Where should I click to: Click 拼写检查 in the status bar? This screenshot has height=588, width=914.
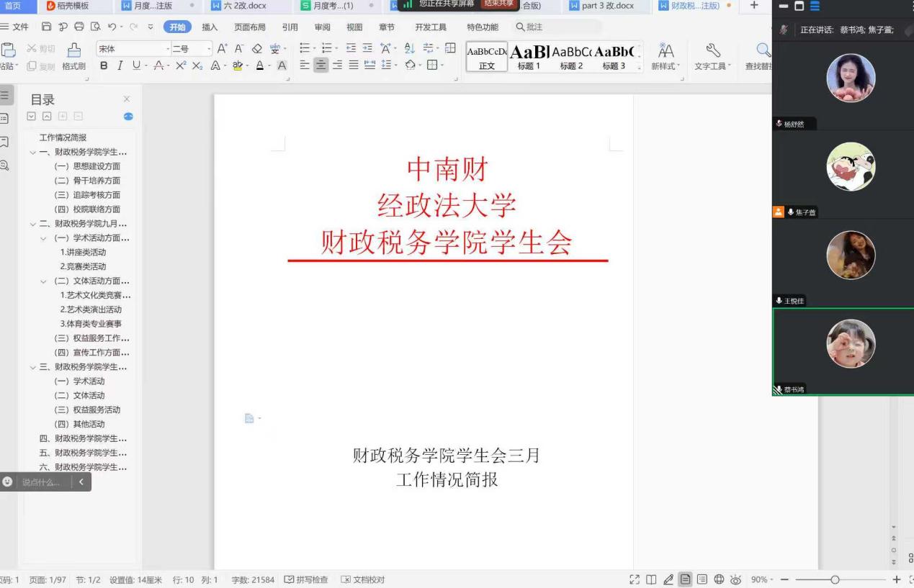(307, 579)
